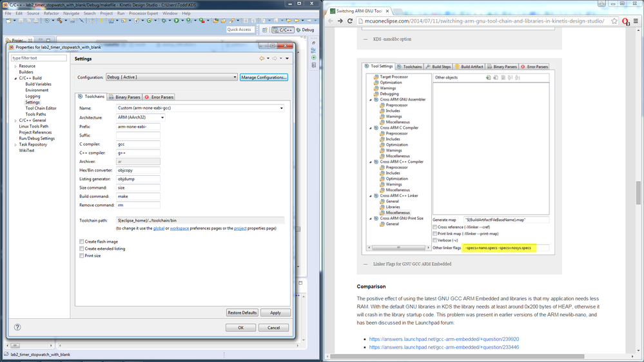The image size is (644, 362).
Task: Go back in the browser
Action: pos(331,21)
